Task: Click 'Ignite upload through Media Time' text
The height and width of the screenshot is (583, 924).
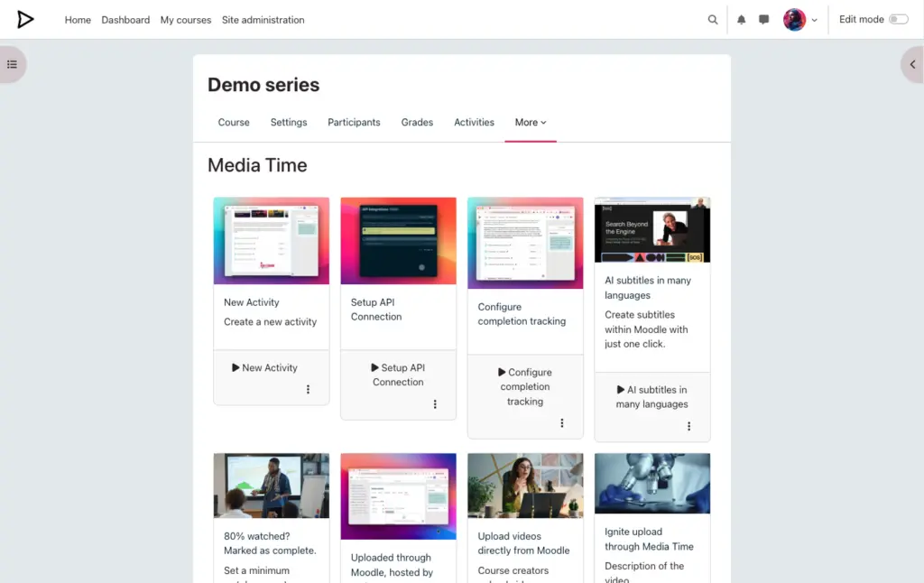Action: coord(649,539)
